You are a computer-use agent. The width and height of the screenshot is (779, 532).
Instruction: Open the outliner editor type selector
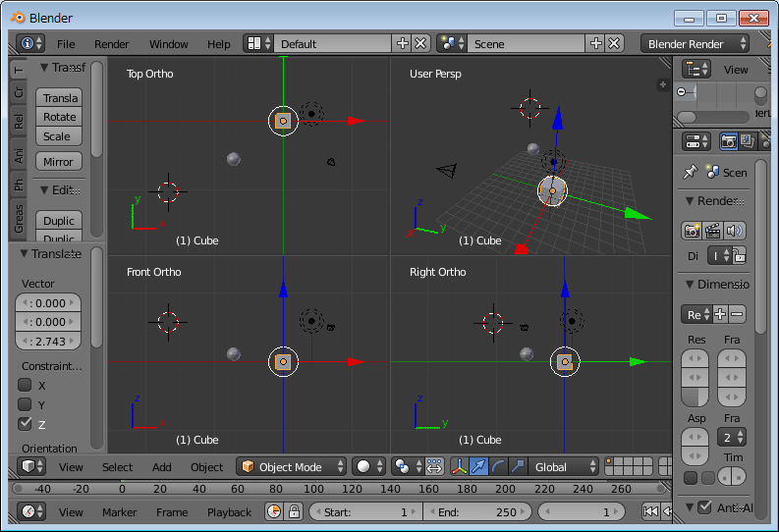696,69
